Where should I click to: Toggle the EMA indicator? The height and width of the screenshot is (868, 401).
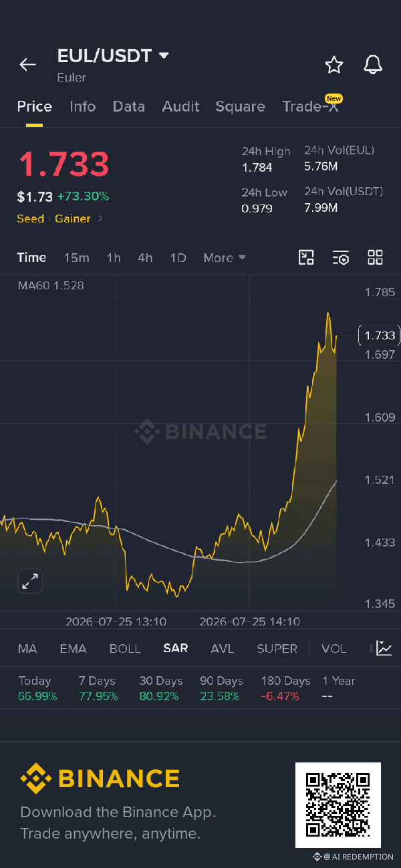coord(73,648)
